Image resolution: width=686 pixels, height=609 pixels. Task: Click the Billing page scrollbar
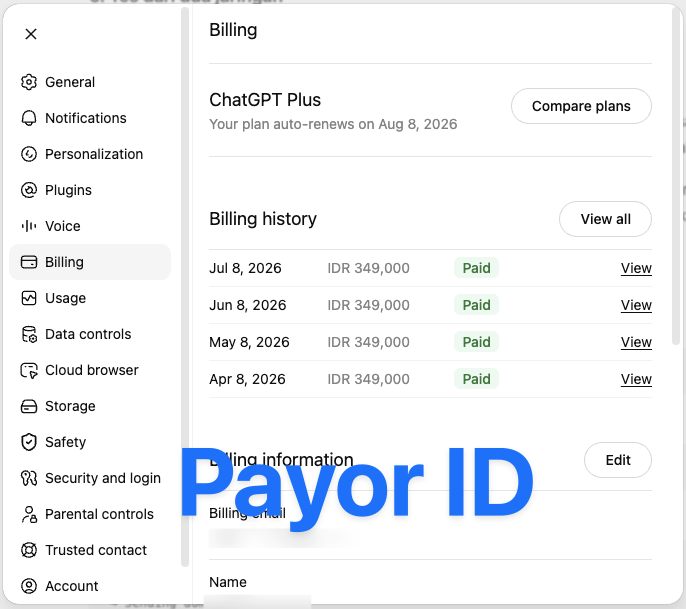click(x=676, y=175)
